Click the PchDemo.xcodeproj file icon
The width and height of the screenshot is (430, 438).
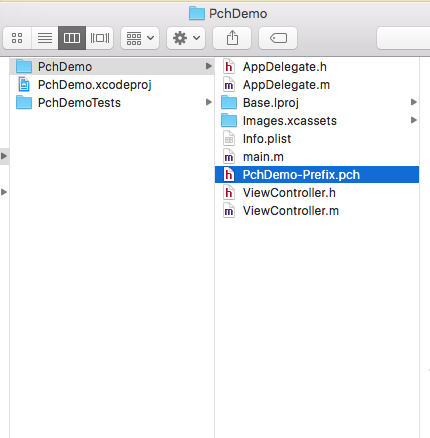pyautogui.click(x=24, y=84)
